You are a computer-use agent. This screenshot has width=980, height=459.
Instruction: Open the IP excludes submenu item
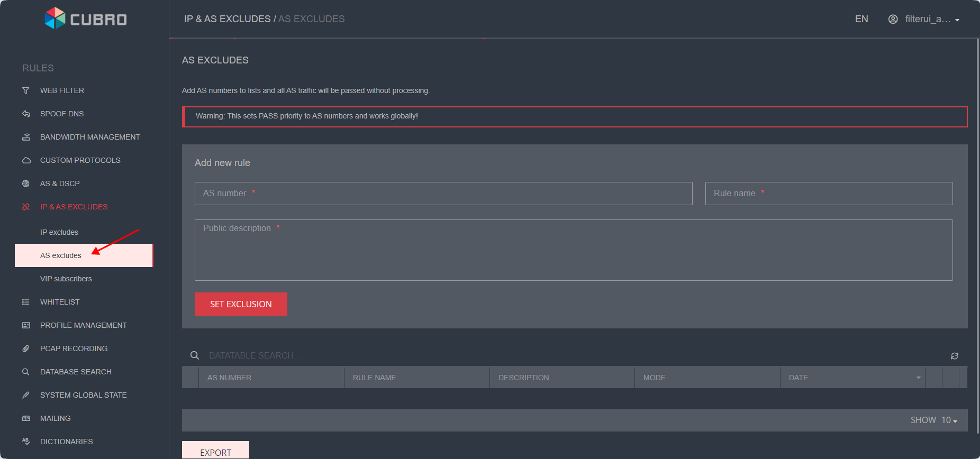(x=59, y=232)
